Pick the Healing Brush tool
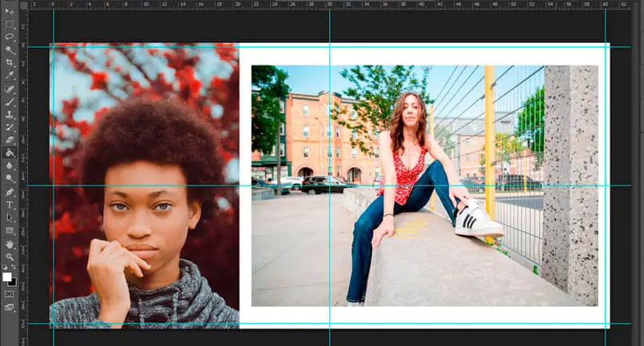The width and height of the screenshot is (644, 346). tap(10, 89)
